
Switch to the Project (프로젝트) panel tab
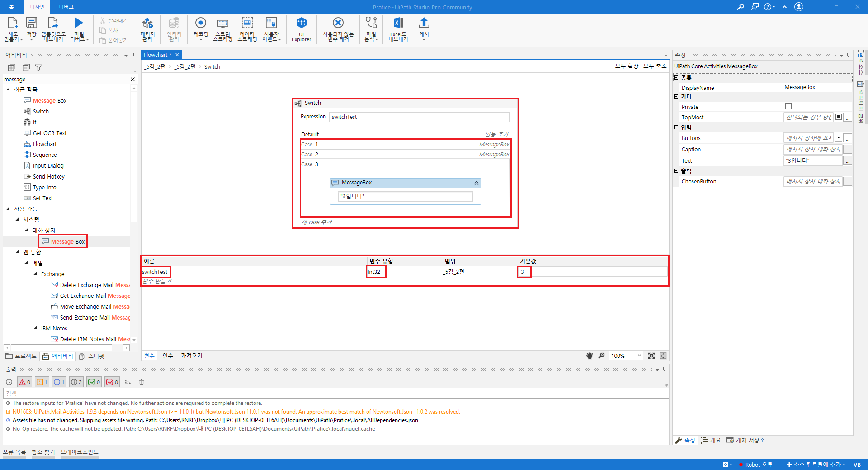[21, 356]
